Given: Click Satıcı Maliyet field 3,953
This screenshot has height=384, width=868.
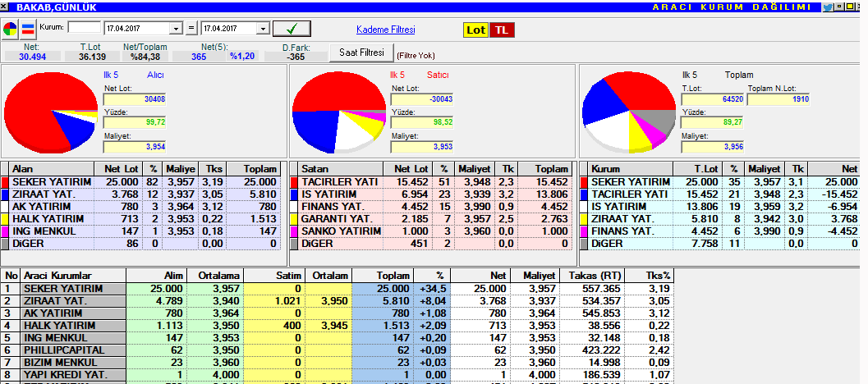Looking at the screenshot, I should pos(422,147).
